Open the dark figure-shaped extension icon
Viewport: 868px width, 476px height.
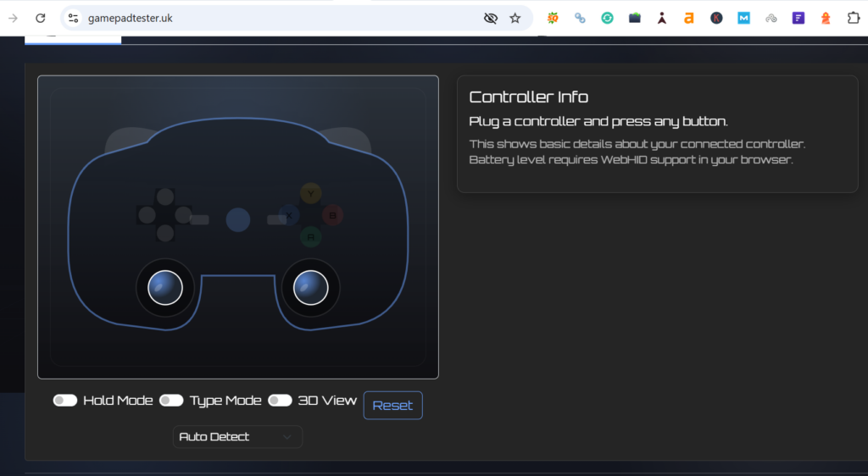[x=662, y=19]
